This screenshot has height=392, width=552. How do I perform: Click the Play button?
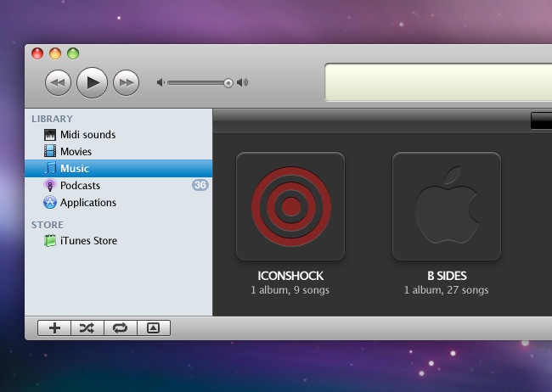click(93, 82)
